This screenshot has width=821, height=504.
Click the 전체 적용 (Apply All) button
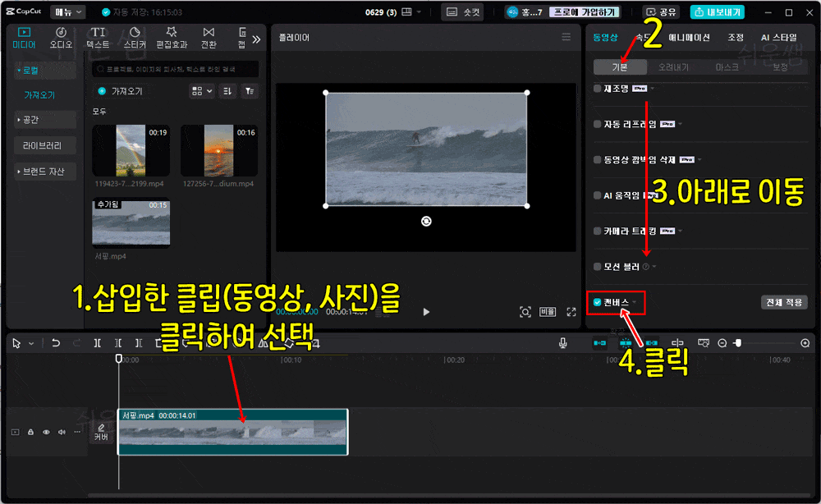[x=784, y=302]
